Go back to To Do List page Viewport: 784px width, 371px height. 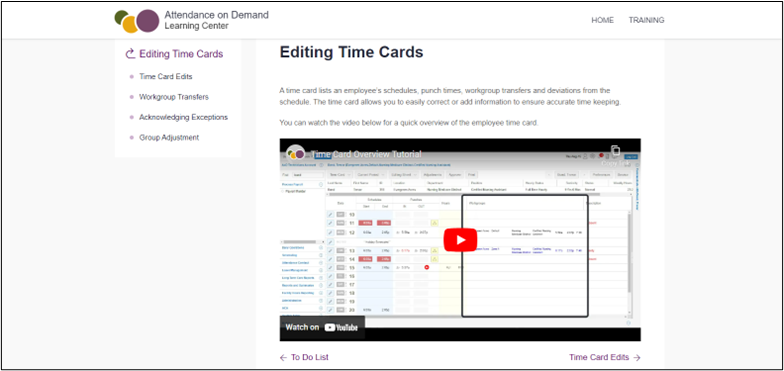pyautogui.click(x=310, y=358)
